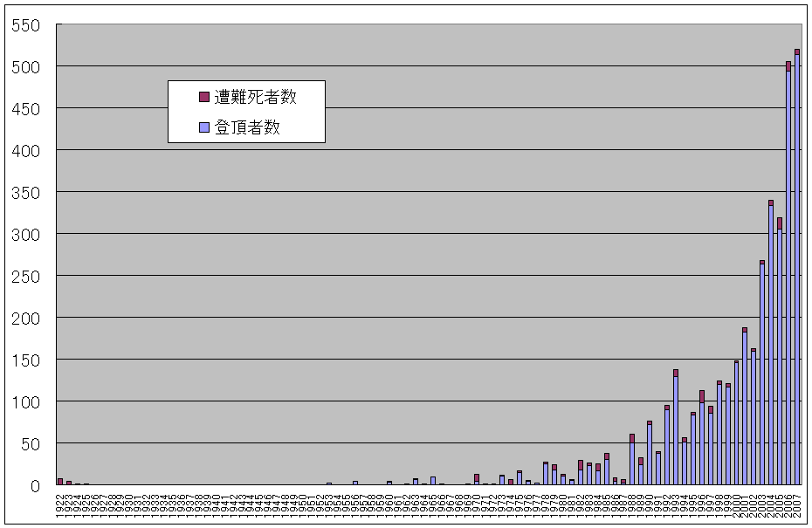Viewport: 812px width, 528px height.
Task: Select the small red 1922 bar
Action: click(x=60, y=481)
